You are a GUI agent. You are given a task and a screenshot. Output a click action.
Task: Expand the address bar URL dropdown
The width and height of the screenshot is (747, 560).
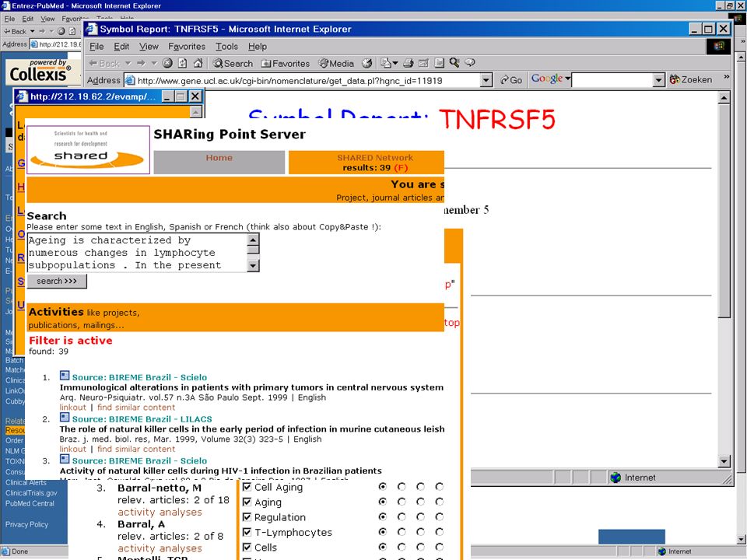(x=486, y=80)
